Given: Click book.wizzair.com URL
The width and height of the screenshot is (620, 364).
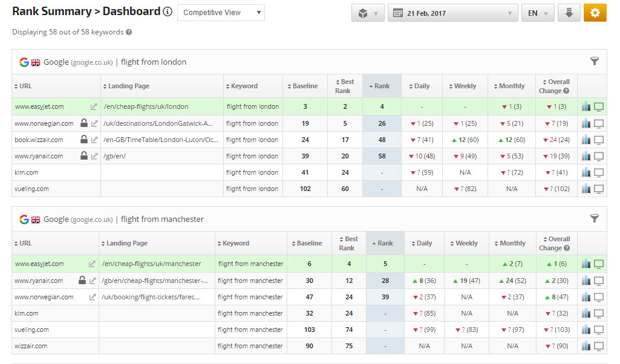Looking at the screenshot, I should pyautogui.click(x=39, y=140).
